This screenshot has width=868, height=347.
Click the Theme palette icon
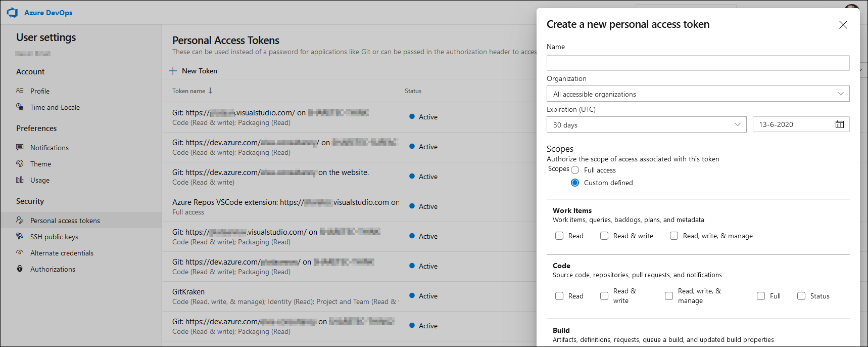point(20,164)
